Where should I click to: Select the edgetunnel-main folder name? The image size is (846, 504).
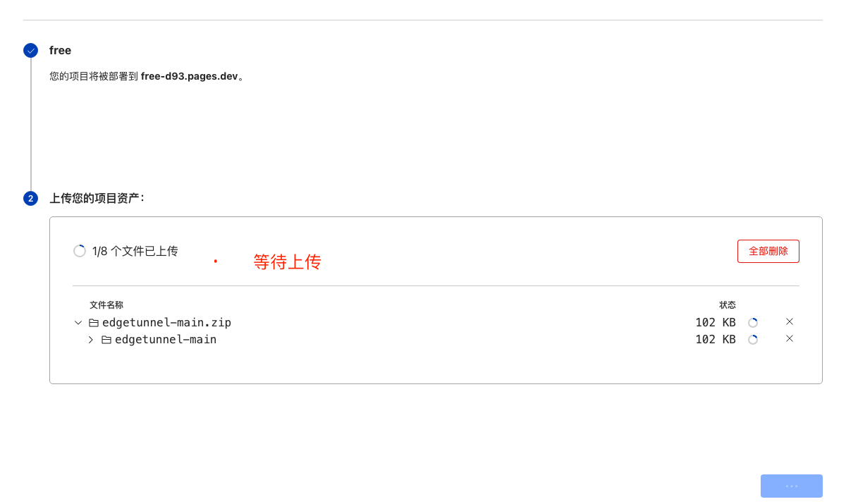pos(166,340)
